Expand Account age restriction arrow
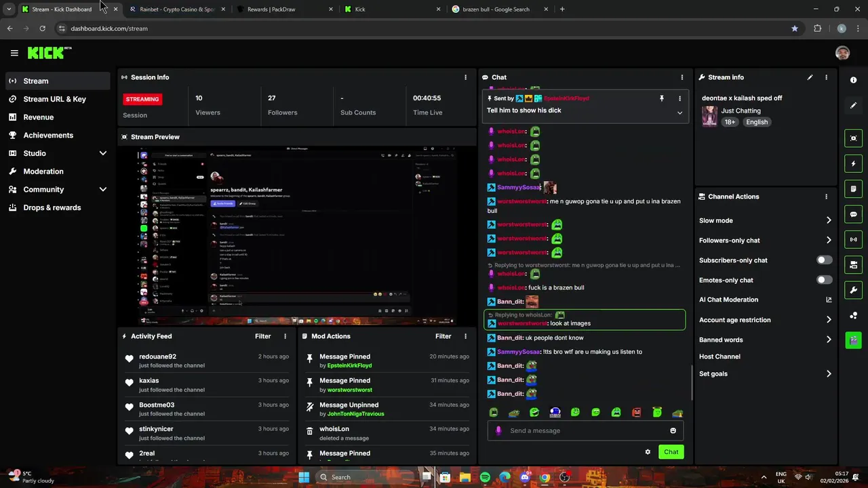The height and width of the screenshot is (488, 868). coord(829,320)
